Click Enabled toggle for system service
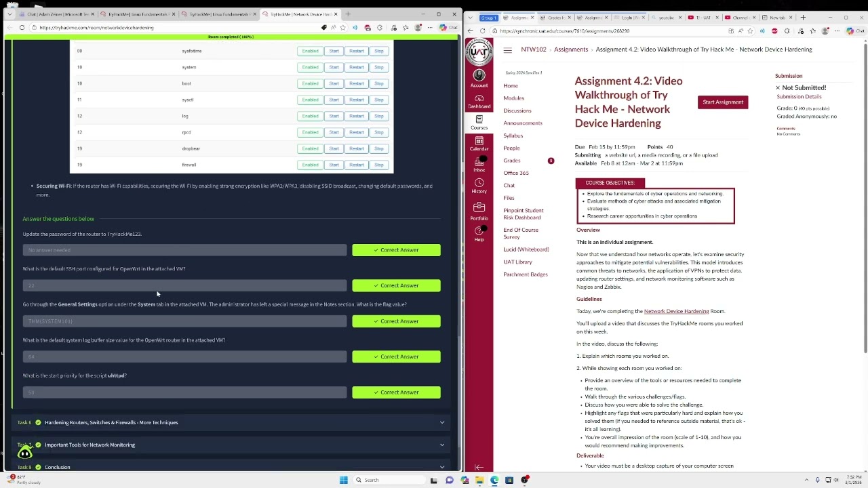Image resolution: width=868 pixels, height=488 pixels. pos(310,67)
